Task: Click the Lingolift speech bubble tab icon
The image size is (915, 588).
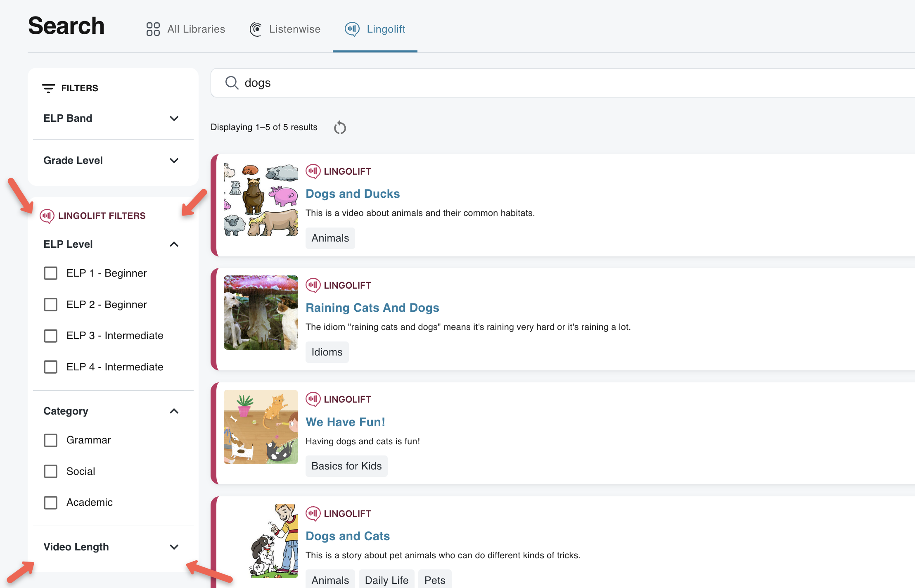Action: pyautogui.click(x=352, y=29)
